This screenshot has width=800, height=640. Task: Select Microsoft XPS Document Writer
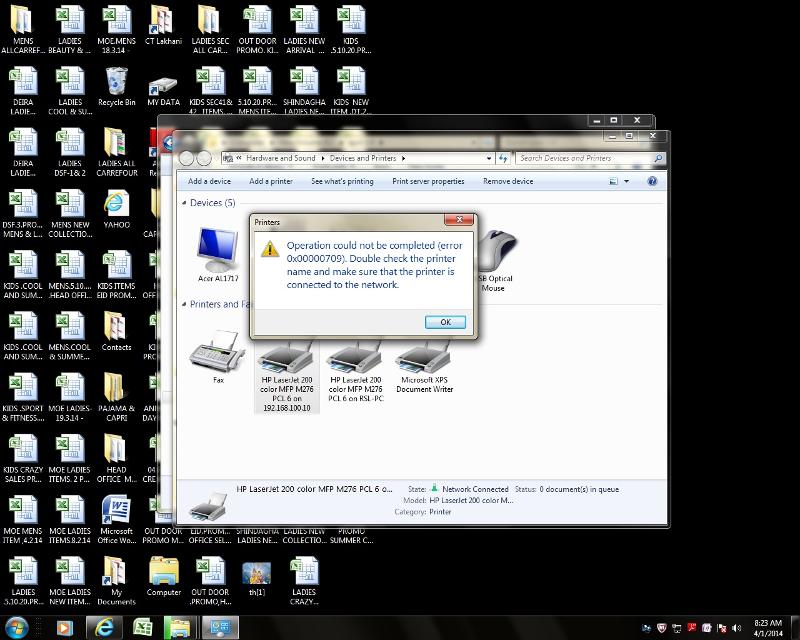pos(424,367)
